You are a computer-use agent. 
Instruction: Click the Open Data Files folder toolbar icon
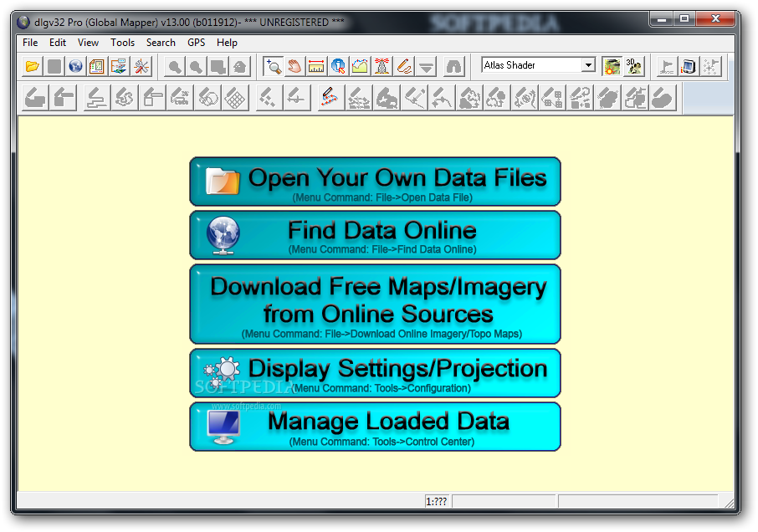tap(33, 66)
